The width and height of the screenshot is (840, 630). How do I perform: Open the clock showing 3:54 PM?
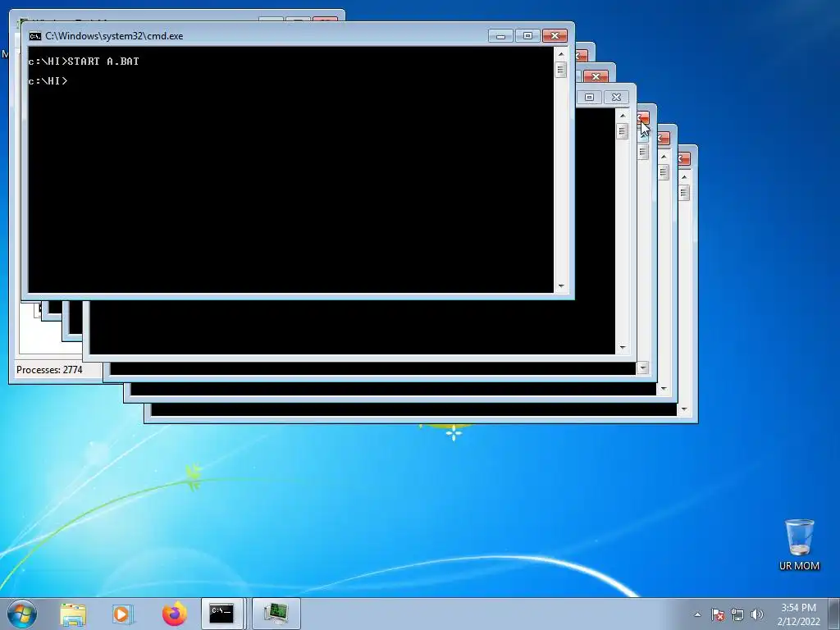pos(798,614)
